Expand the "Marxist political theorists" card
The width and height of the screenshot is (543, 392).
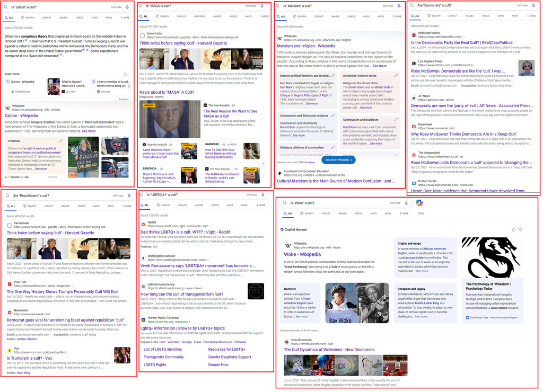(x=333, y=75)
